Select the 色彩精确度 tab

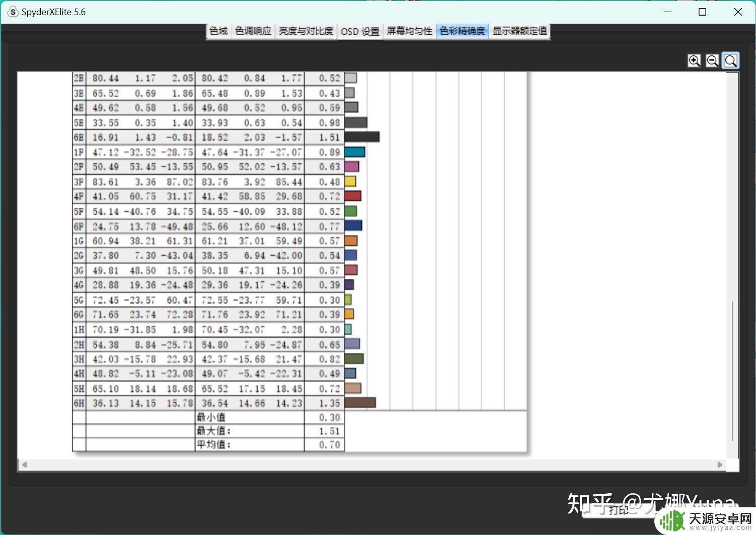coord(462,31)
